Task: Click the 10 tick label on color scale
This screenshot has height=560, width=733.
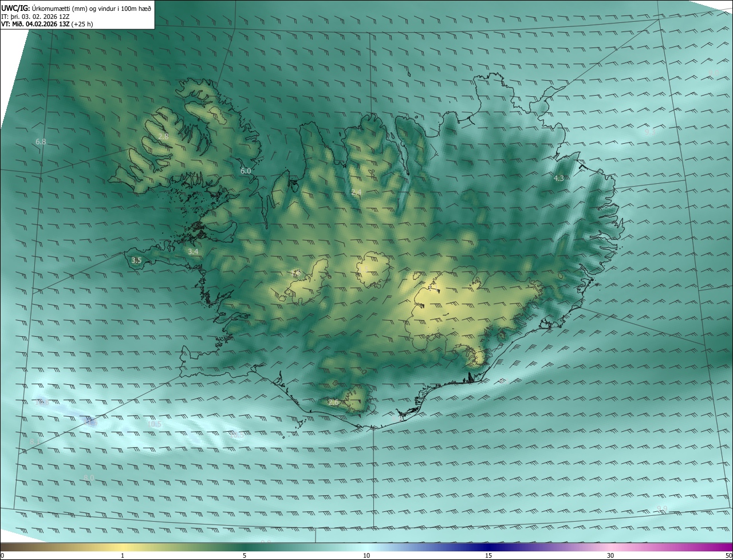Action: tap(366, 555)
